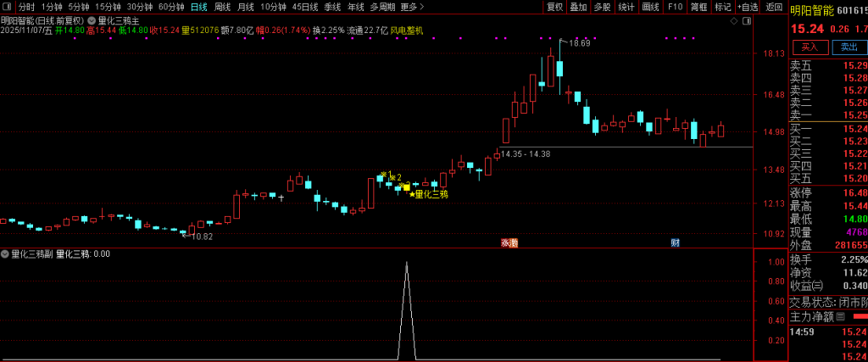Click the list icon next to 主力净额

(841, 317)
